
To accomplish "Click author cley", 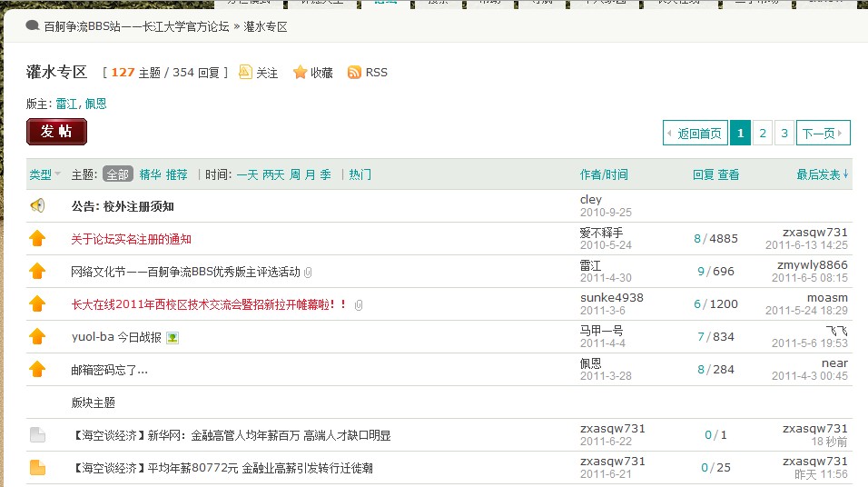I will coord(591,200).
